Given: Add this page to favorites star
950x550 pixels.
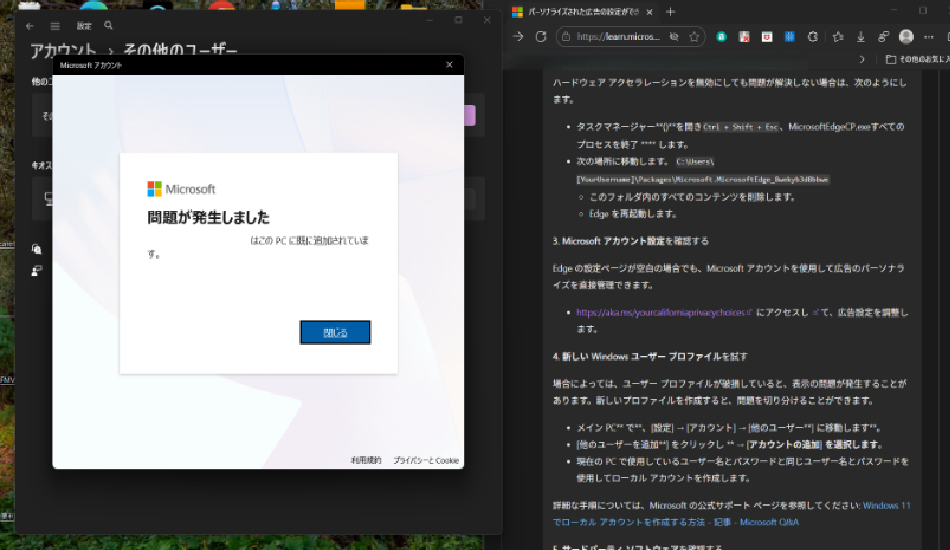Looking at the screenshot, I should [694, 37].
